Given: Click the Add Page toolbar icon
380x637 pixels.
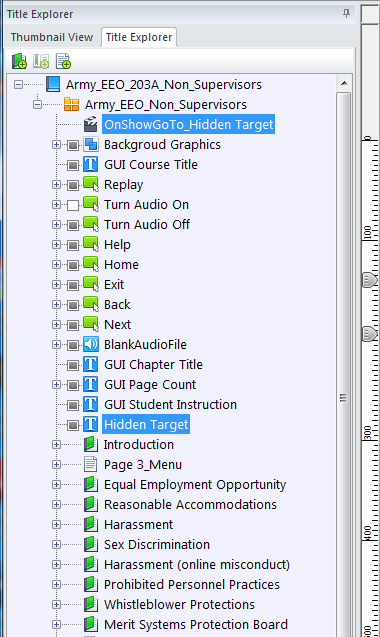Looking at the screenshot, I should [63, 61].
